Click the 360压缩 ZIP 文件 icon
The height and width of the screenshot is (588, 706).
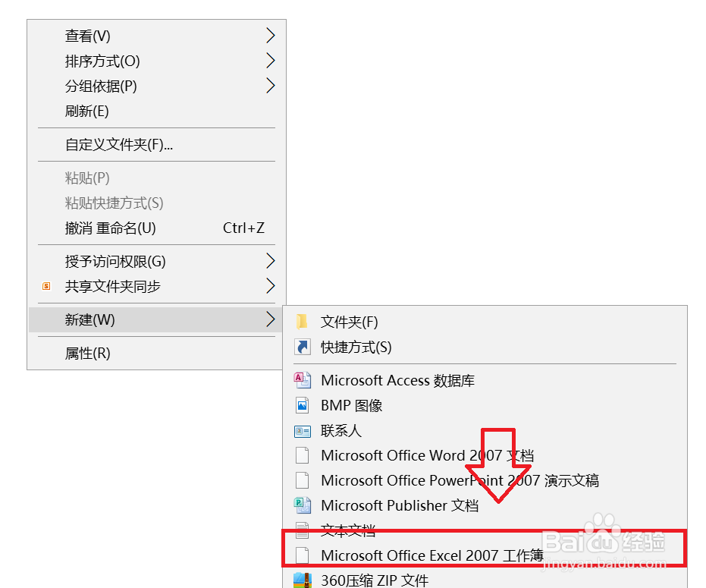click(x=302, y=580)
